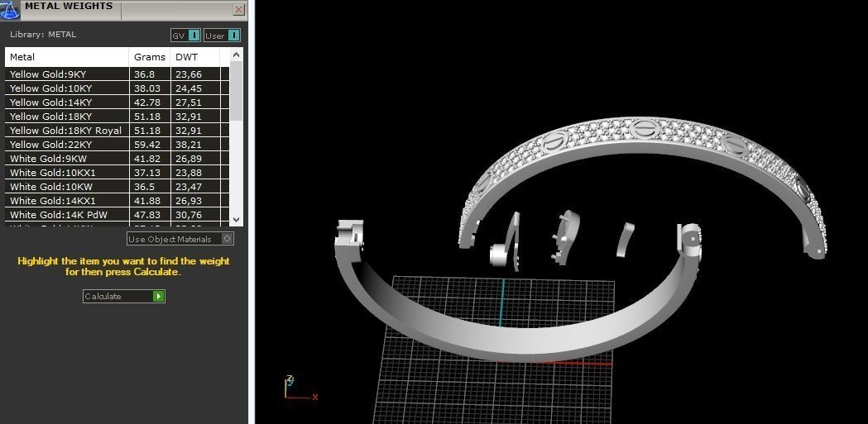
Task: Toggle the GV library switch
Action: [x=185, y=36]
